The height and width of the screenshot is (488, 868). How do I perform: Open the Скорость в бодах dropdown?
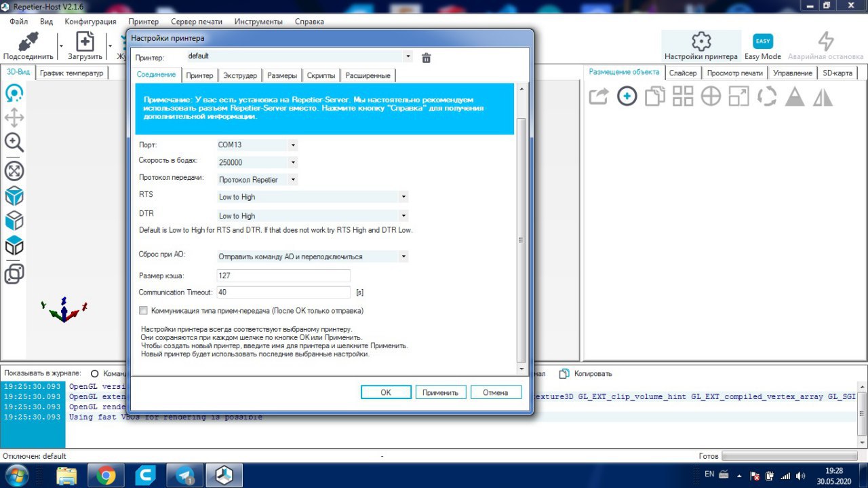(x=293, y=162)
